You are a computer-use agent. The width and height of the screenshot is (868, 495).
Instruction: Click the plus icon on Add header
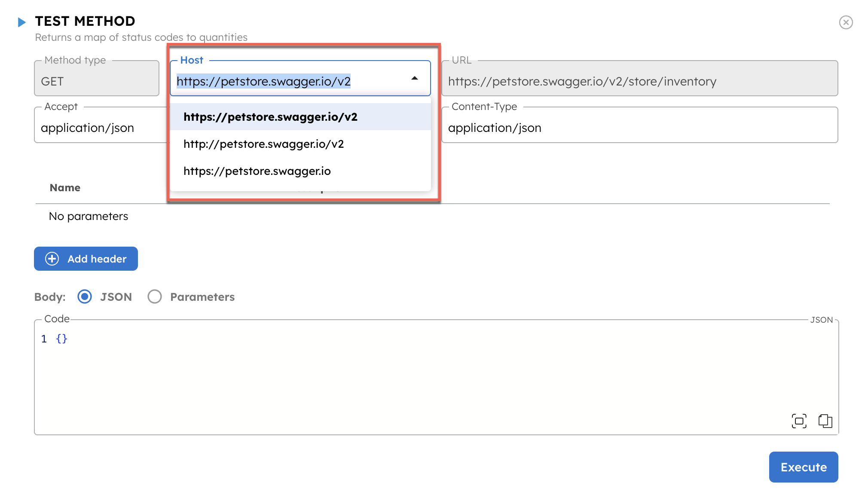[x=52, y=259]
